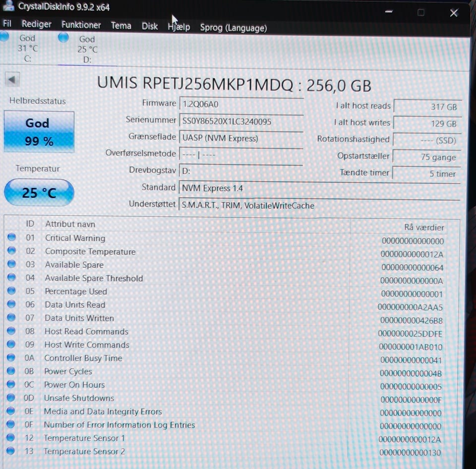Click the Understøttet features field
Viewport: 476px width, 469px height.
pos(319,206)
